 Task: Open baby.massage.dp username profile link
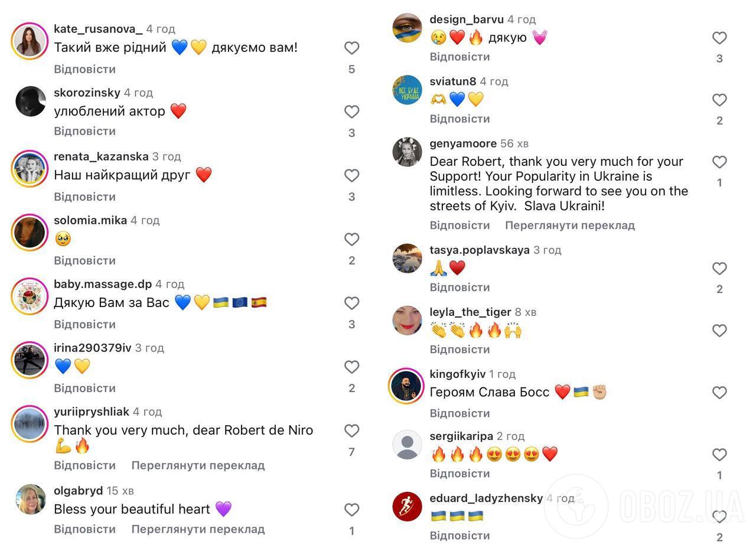pos(103,284)
